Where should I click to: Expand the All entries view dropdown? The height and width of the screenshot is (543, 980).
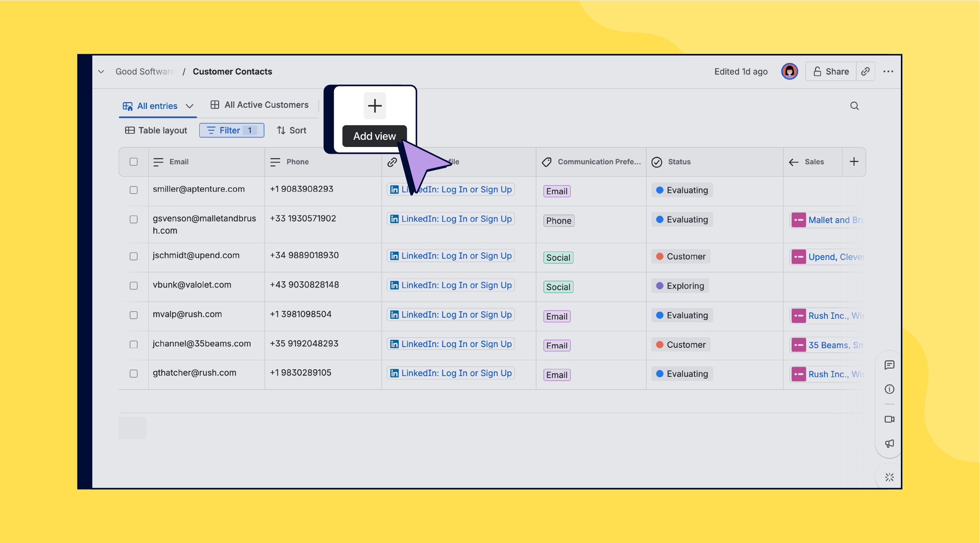190,106
